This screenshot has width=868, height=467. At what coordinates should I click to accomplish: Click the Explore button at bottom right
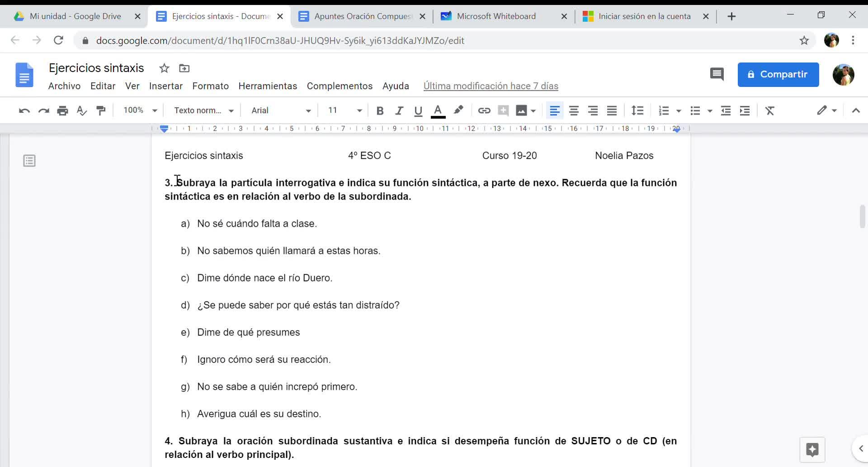pyautogui.click(x=812, y=449)
